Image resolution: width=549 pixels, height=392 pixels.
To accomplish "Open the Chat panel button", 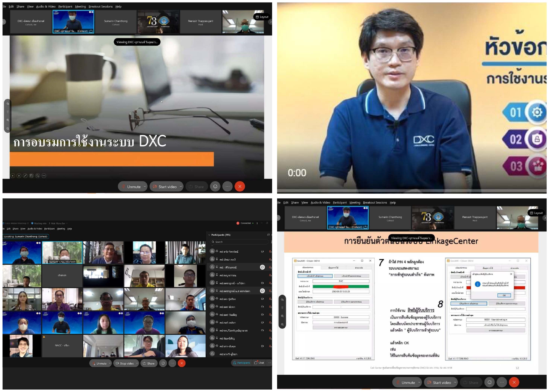I will 259,363.
